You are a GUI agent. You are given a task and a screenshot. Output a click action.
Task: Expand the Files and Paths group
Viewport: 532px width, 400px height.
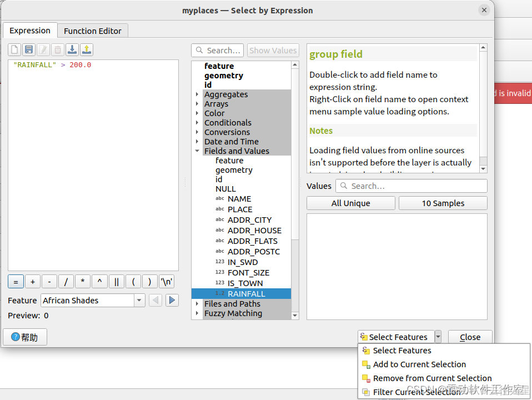click(x=197, y=303)
